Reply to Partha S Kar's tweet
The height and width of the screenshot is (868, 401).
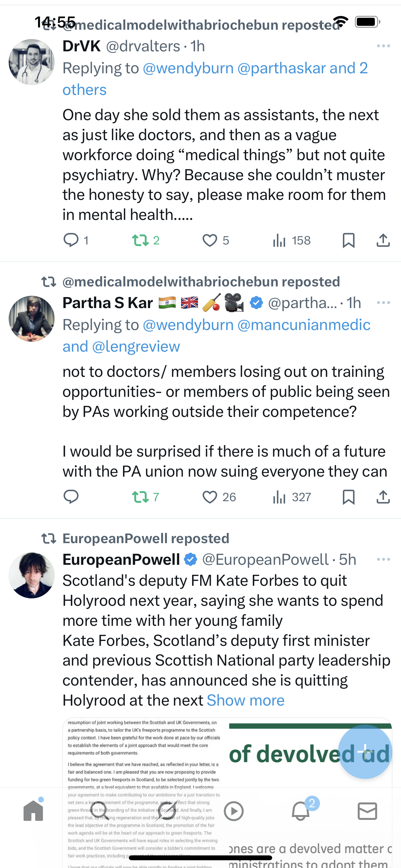tap(71, 497)
